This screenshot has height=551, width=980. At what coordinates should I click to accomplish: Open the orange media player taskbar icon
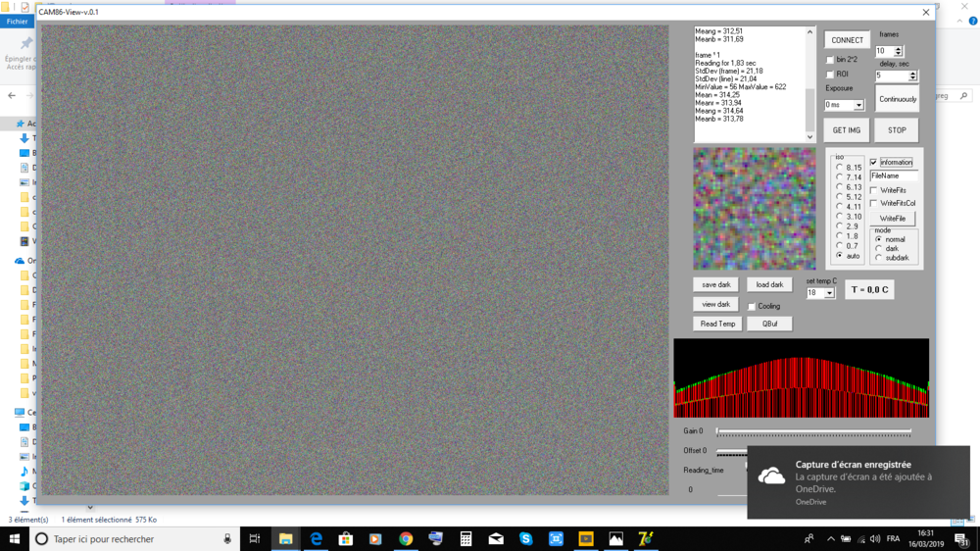[375, 538]
